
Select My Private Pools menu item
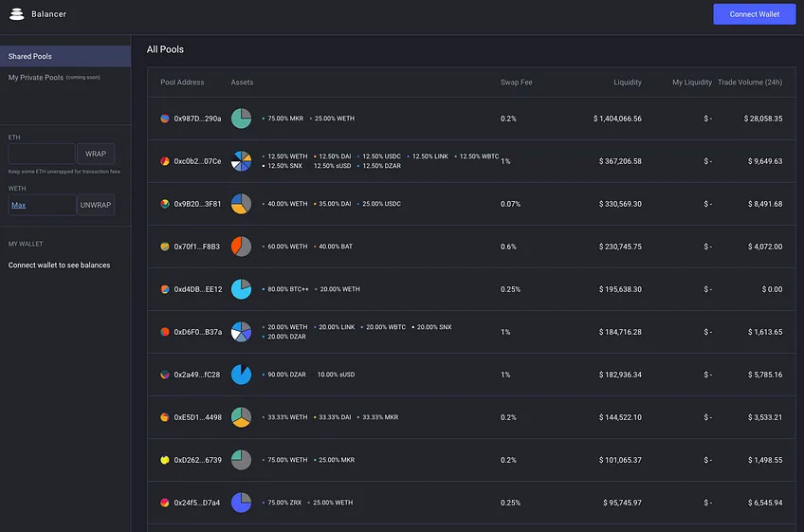54,78
